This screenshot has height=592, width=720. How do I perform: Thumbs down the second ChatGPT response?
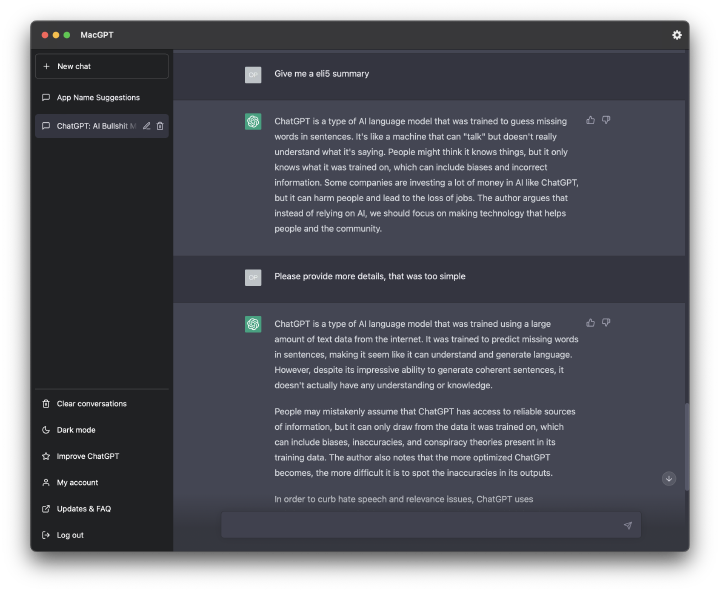pos(606,323)
